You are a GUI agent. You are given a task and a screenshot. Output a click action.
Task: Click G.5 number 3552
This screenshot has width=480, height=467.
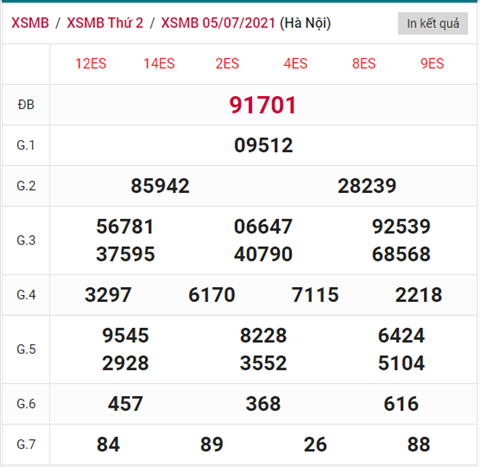263,363
